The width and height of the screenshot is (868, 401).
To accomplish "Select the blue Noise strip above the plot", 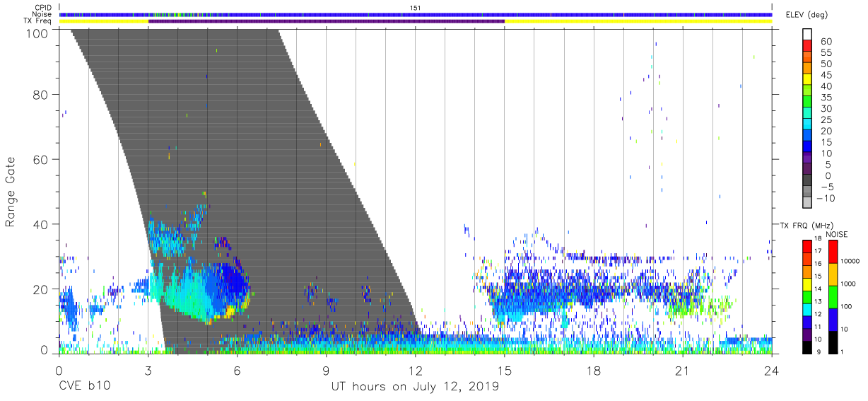I will tap(416, 14).
